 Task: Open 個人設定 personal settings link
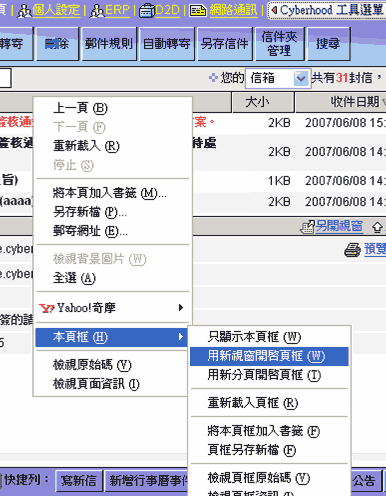56,11
